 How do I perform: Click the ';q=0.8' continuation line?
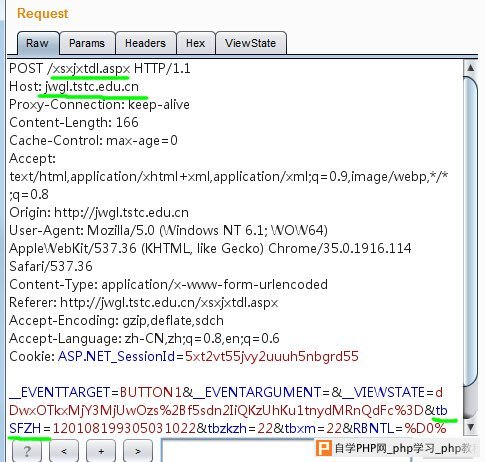point(29,194)
